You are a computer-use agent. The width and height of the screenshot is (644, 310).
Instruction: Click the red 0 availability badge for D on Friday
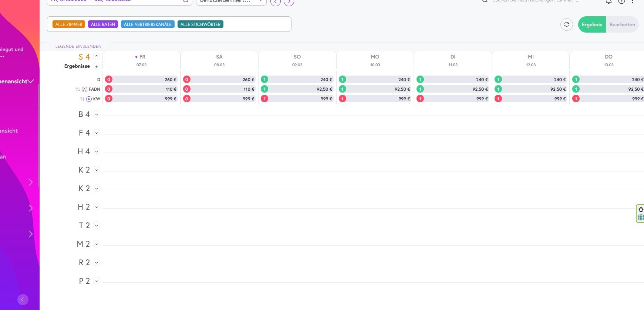tap(109, 80)
